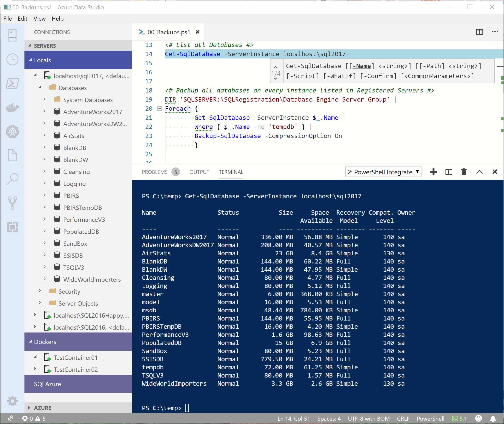The height and width of the screenshot is (424, 504).
Task: Click the Settings gear icon bottom-left
Action: [12, 401]
